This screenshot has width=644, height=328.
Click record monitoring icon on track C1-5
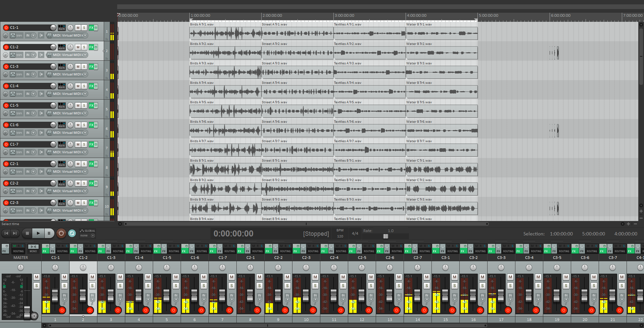pos(41,113)
